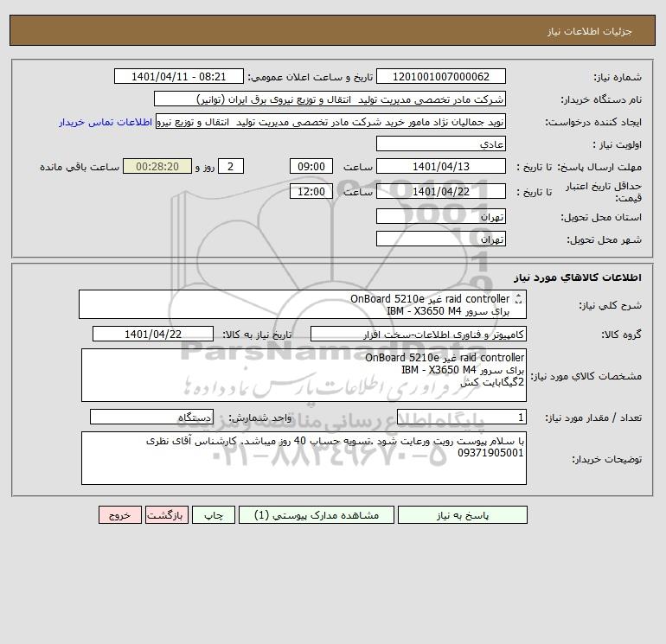The height and width of the screenshot is (644, 666).
Task: Click the need number field 1201001007000062
Action: pos(441,76)
